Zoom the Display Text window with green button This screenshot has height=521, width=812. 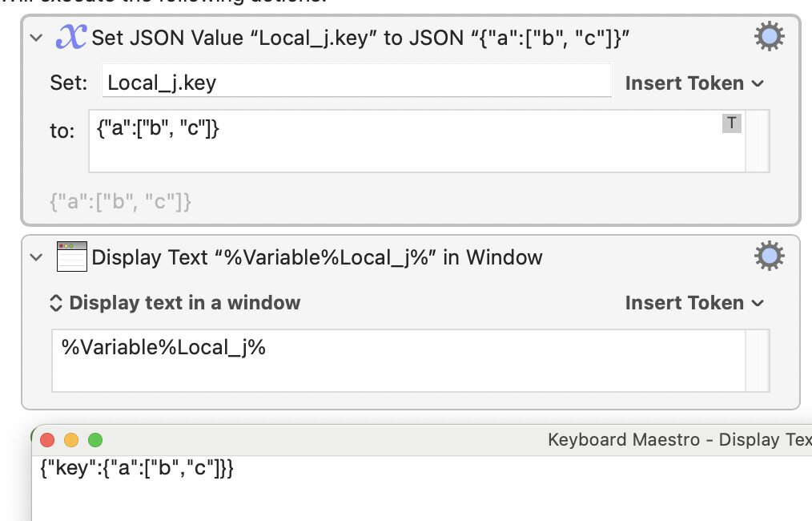[95, 440]
